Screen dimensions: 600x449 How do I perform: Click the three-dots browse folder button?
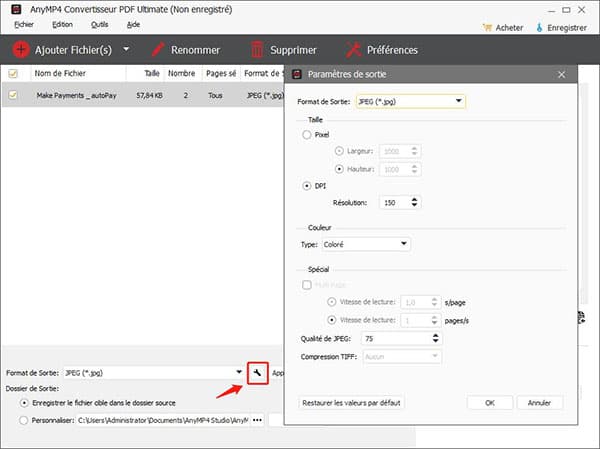(257, 420)
